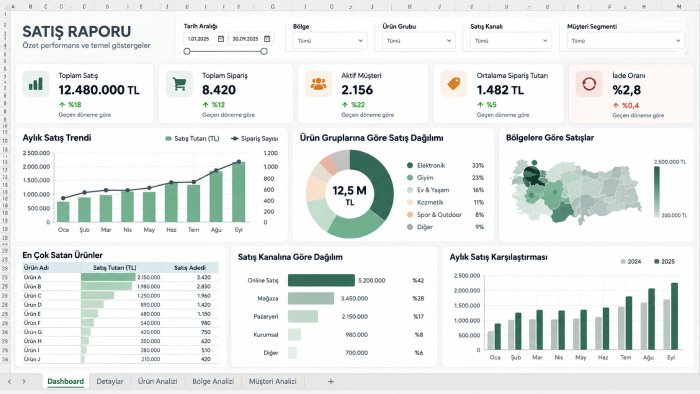Image resolution: width=700 pixels, height=394 pixels.
Task: Click the İade Oranı refresh circle icon
Action: tap(589, 84)
